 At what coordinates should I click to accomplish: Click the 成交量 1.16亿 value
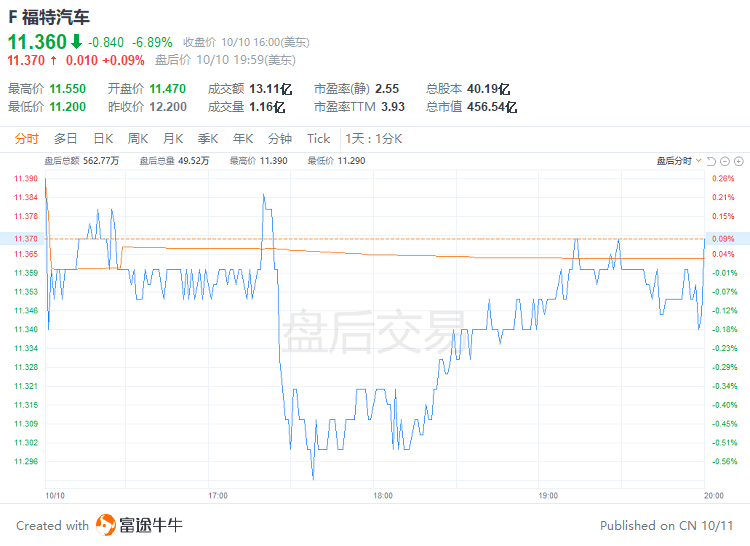(267, 107)
